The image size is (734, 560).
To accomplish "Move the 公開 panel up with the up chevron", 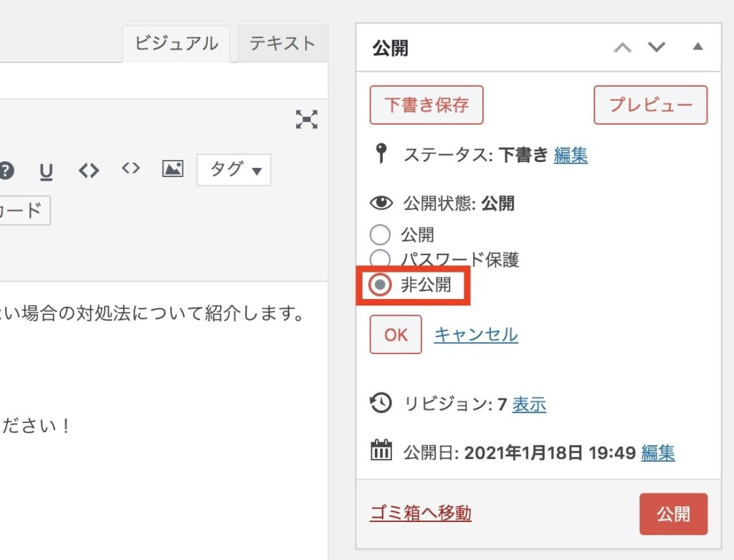I will (623, 47).
